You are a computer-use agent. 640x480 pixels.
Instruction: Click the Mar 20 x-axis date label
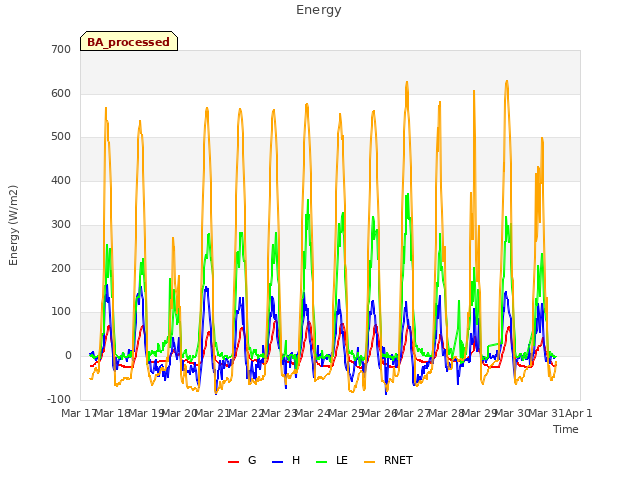(x=179, y=413)
